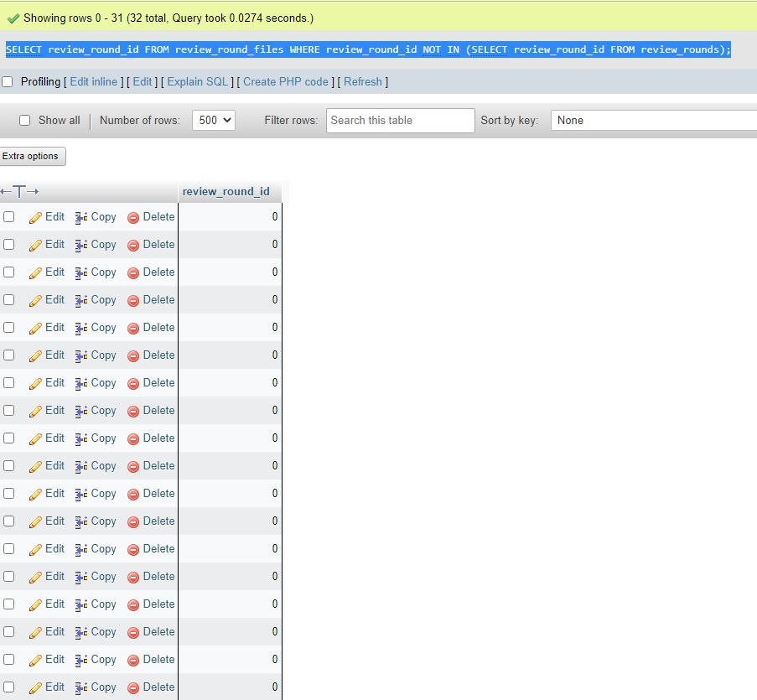Screen dimensions: 757x700
Task: Expand the Extra options button
Action: pyautogui.click(x=32, y=156)
